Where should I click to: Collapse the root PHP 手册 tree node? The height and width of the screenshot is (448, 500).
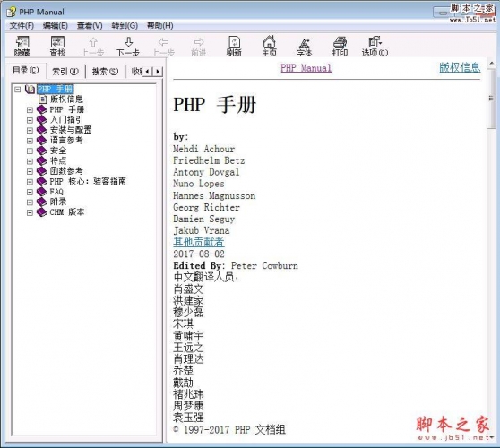(18, 90)
